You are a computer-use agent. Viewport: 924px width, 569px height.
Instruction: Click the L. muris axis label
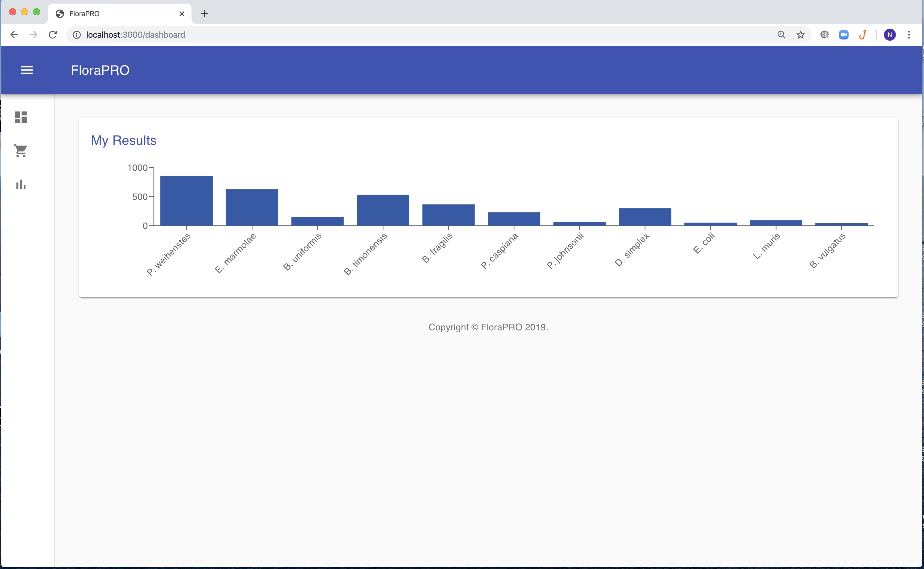[766, 246]
